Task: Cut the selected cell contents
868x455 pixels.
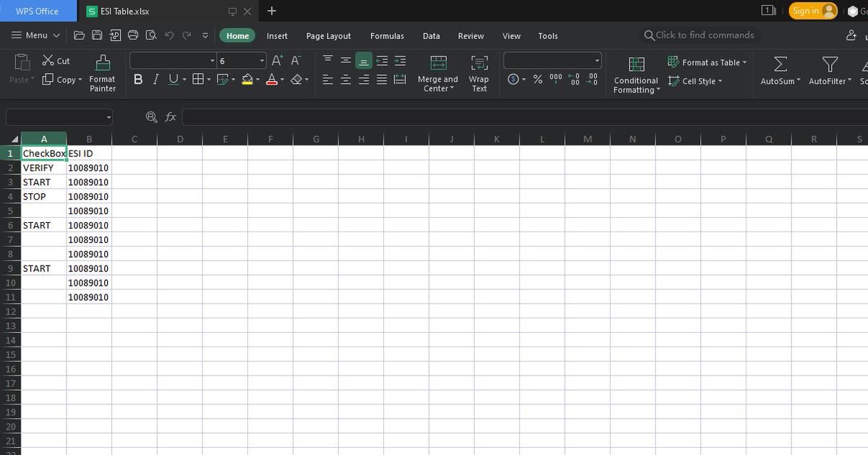Action: [56, 61]
